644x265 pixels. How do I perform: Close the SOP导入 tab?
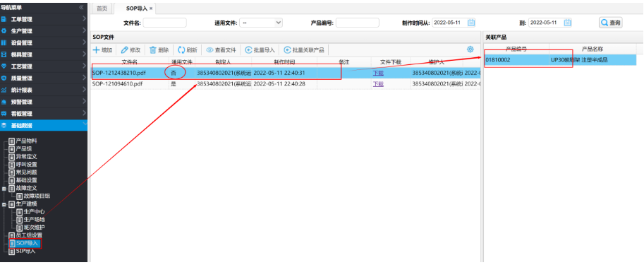coord(151,8)
